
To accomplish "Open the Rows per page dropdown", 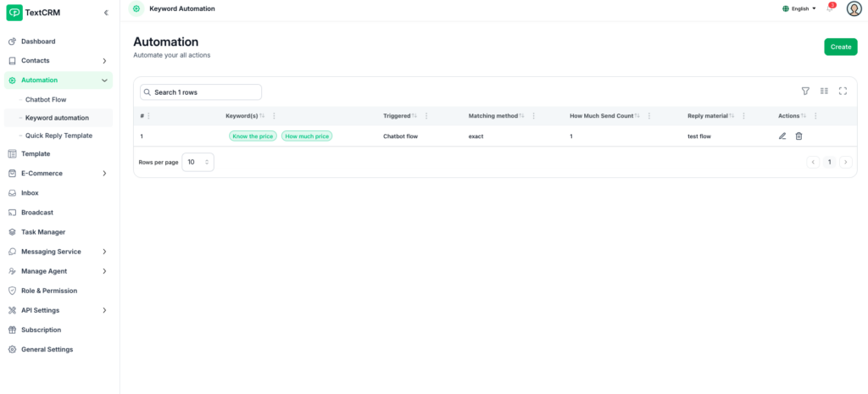I will [x=198, y=162].
